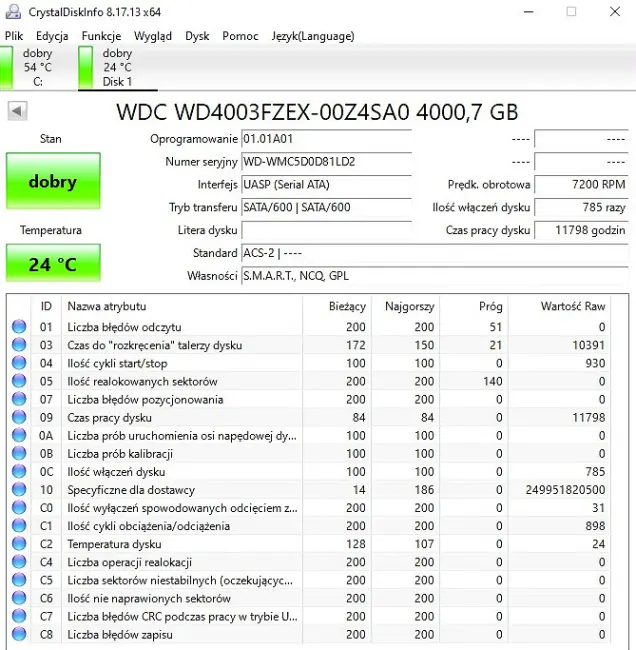Viewport: 636px width, 650px height.
Task: Click the Oprogramowanie field 01.01A01
Action: (x=326, y=138)
